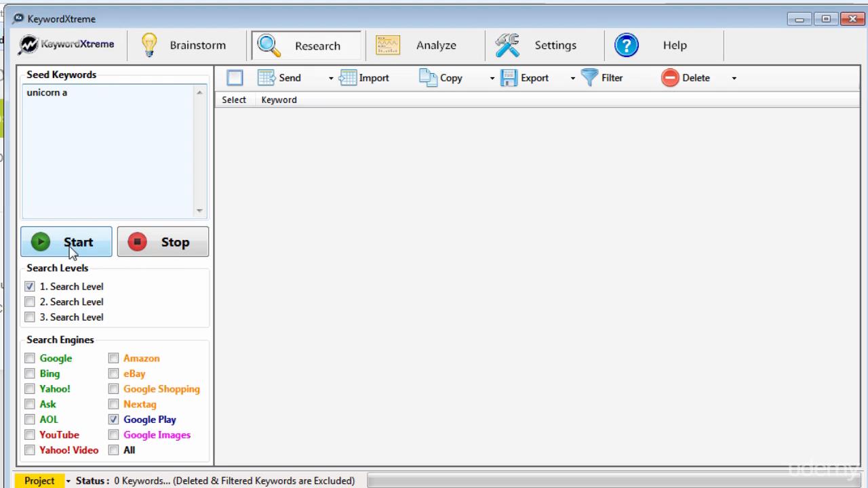Viewport: 868px width, 488px height.
Task: Click the Brainstorm lightbulb icon
Action: coord(149,45)
